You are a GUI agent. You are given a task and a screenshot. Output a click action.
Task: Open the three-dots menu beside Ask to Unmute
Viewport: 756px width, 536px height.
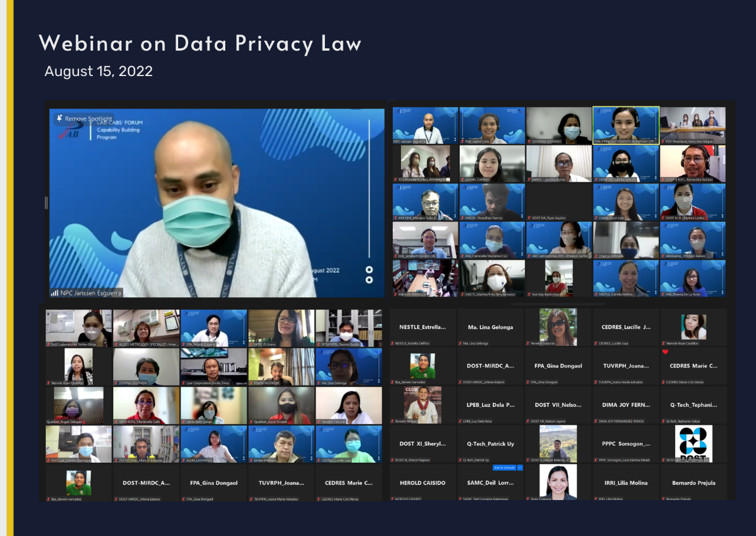520,468
